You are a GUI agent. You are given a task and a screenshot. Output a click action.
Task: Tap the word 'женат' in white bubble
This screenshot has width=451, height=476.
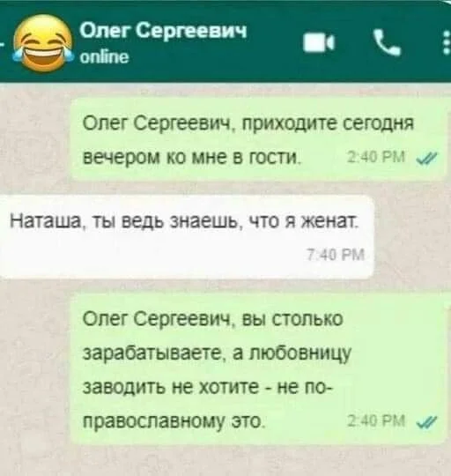coord(329,219)
